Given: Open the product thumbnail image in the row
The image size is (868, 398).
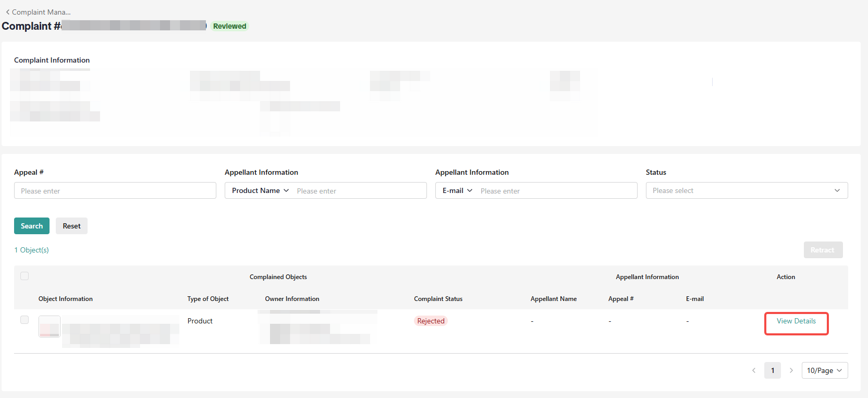Looking at the screenshot, I should pyautogui.click(x=50, y=327).
